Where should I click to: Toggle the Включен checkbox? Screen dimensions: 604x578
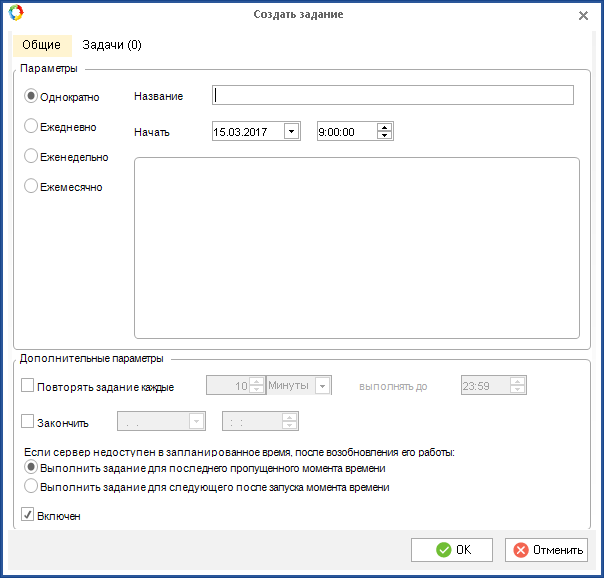click(x=27, y=516)
